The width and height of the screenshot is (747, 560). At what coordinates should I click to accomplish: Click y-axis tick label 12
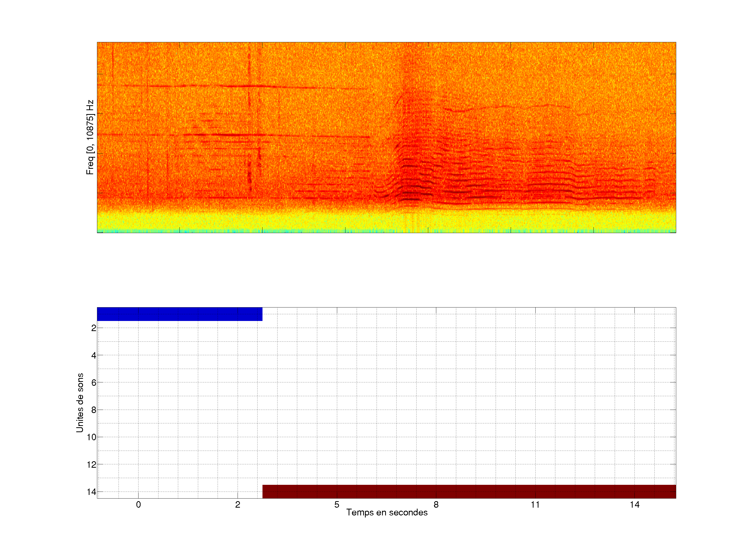tap(92, 465)
